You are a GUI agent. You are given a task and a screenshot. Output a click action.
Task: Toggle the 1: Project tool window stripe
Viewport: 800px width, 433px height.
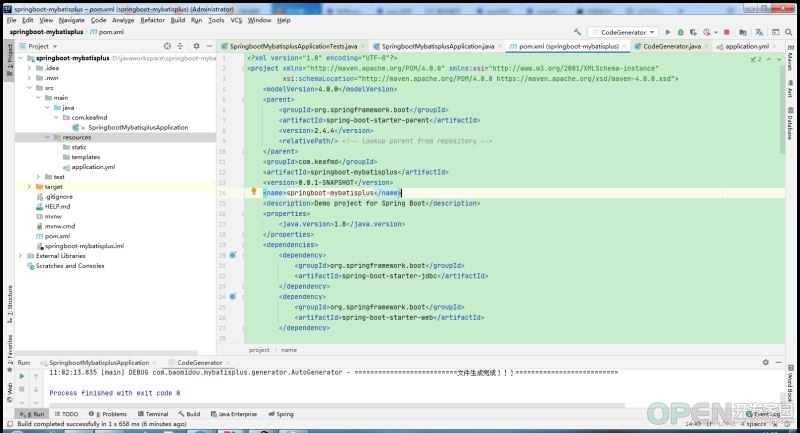click(9, 60)
